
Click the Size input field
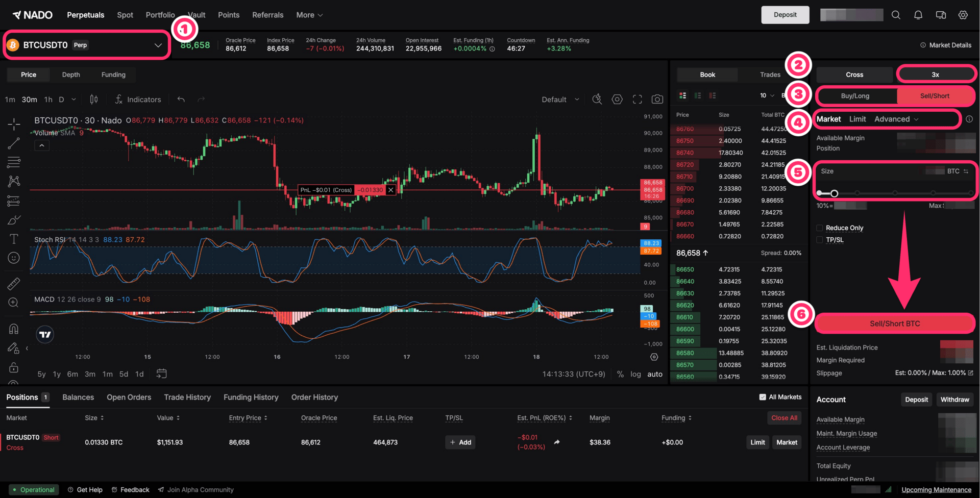pyautogui.click(x=895, y=171)
